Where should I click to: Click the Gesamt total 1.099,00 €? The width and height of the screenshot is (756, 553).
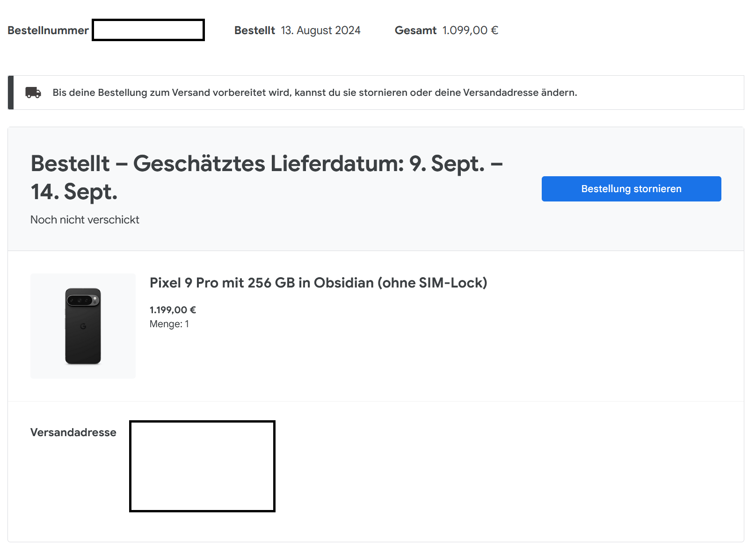pyautogui.click(x=470, y=30)
